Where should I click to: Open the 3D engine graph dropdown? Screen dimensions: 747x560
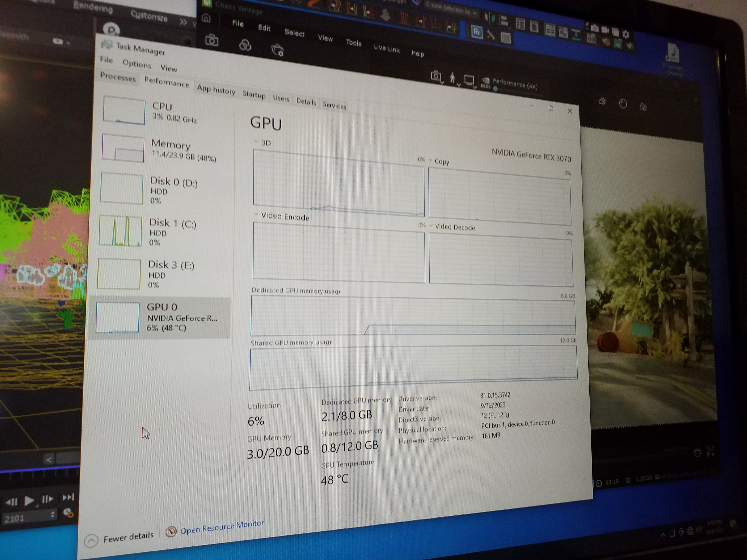click(263, 143)
